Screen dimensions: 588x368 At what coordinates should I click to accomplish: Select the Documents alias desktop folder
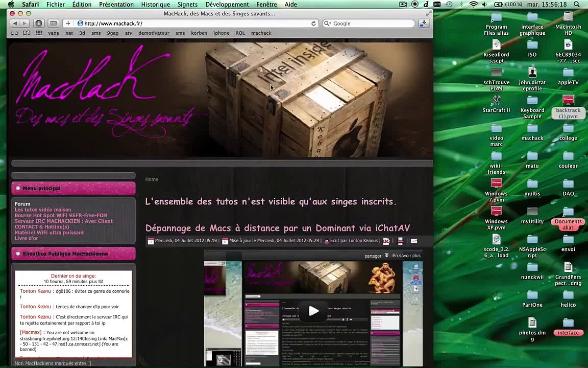568,218
